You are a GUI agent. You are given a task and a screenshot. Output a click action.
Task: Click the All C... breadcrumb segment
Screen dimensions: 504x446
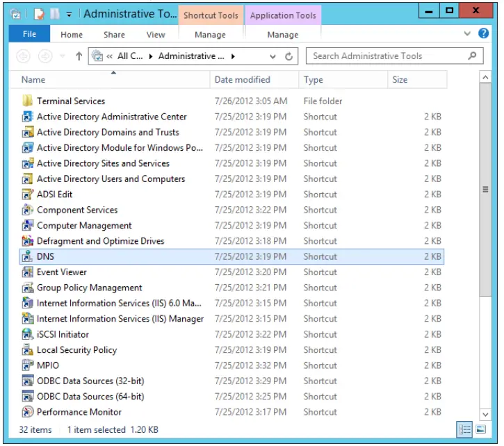[x=130, y=56]
